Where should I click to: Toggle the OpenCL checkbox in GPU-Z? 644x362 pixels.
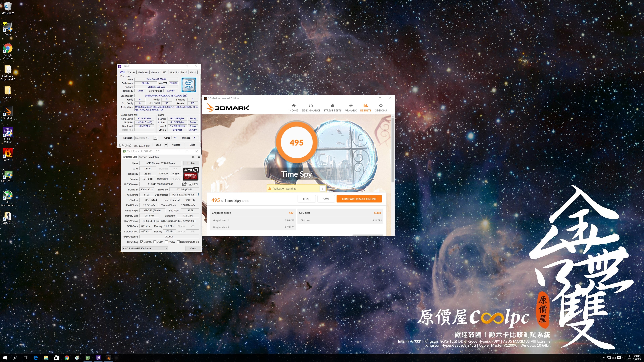pos(142,242)
